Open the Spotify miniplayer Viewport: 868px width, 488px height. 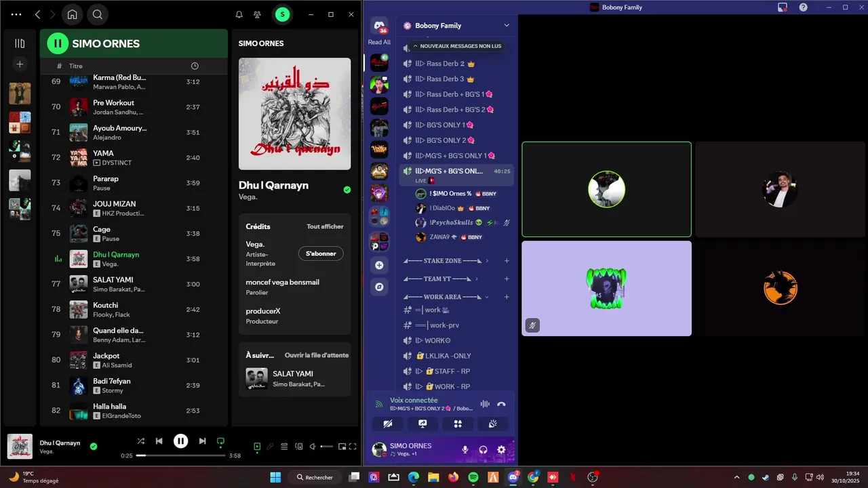[x=342, y=447]
